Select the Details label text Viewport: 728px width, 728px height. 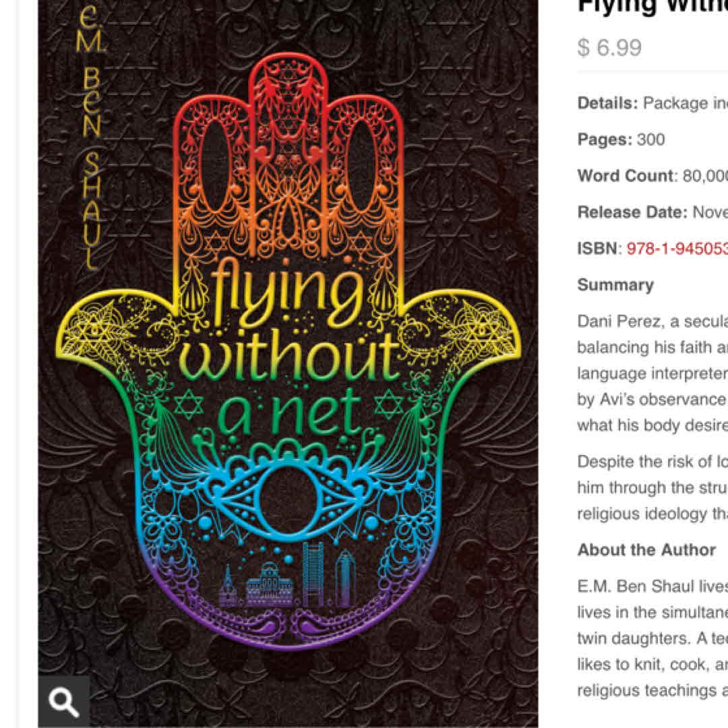[x=607, y=103]
